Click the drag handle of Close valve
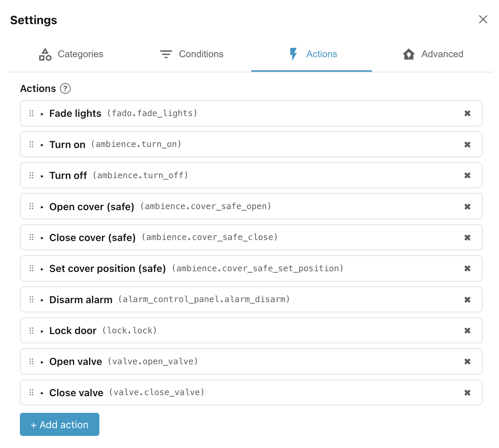This screenshot has height=448, width=499. coord(32,392)
